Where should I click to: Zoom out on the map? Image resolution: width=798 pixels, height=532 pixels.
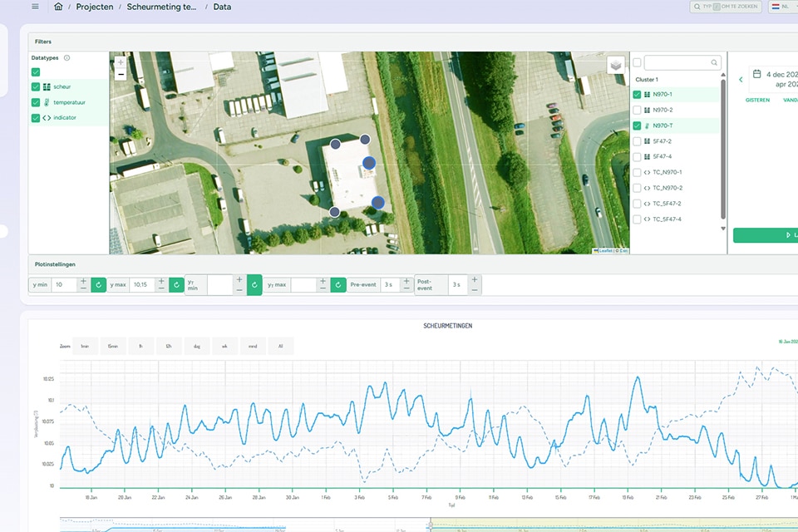pos(121,74)
